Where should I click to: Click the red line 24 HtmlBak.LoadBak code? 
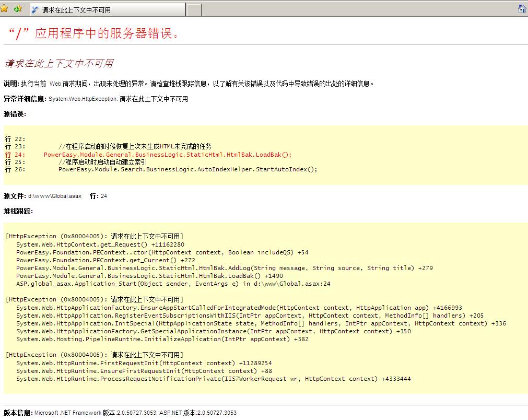pos(167,155)
